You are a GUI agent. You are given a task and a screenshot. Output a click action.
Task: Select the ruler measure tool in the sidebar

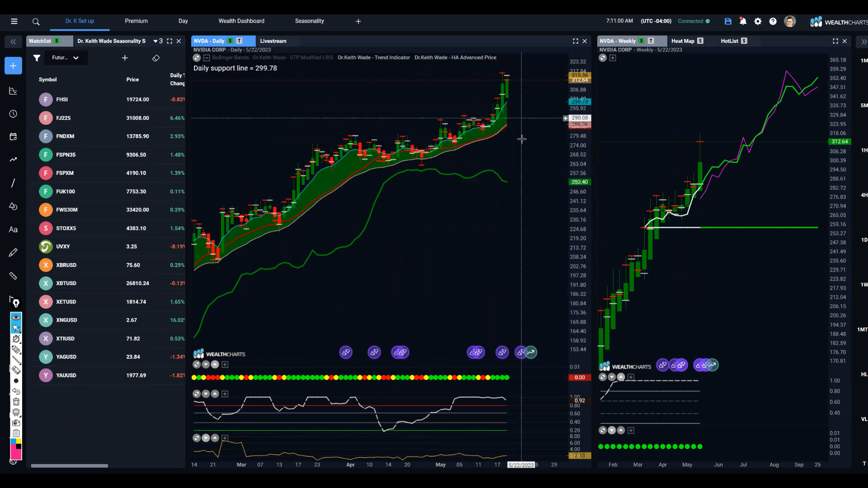coord(13,276)
